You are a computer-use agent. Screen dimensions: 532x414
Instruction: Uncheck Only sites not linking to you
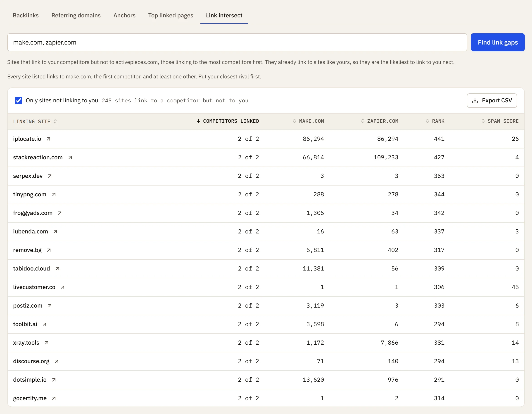(x=19, y=101)
